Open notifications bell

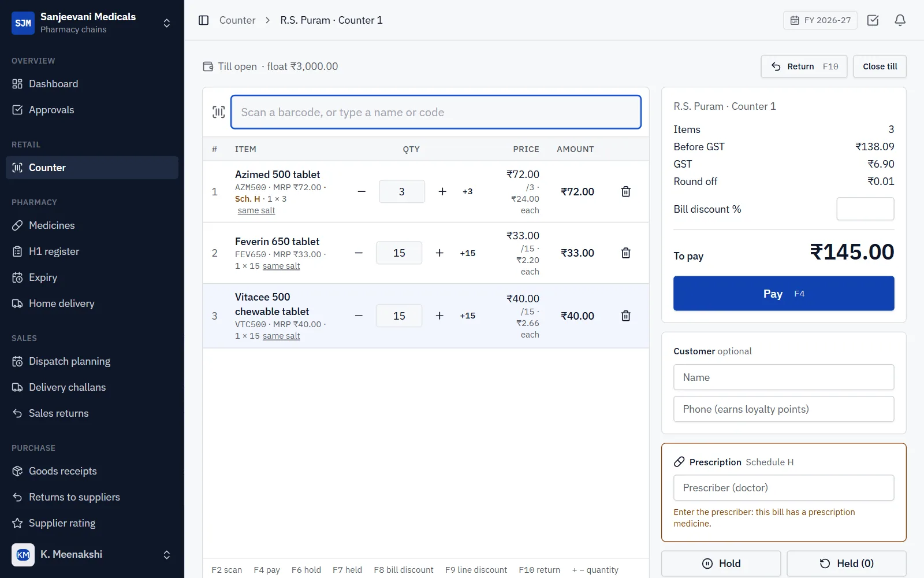pos(900,20)
